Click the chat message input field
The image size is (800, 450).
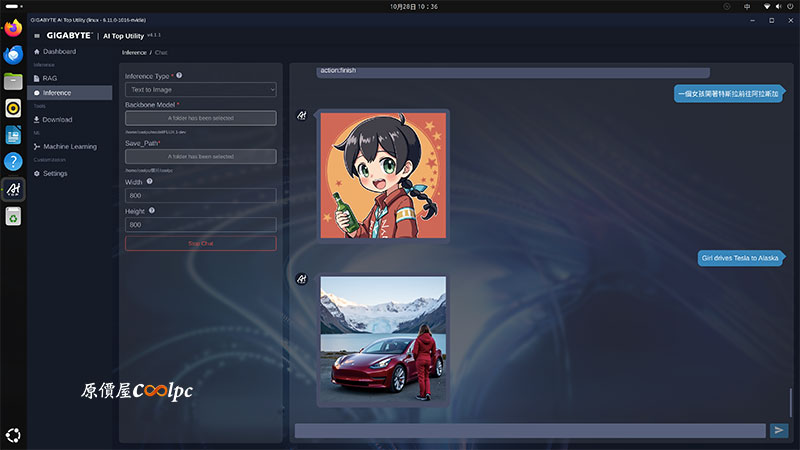(530, 430)
